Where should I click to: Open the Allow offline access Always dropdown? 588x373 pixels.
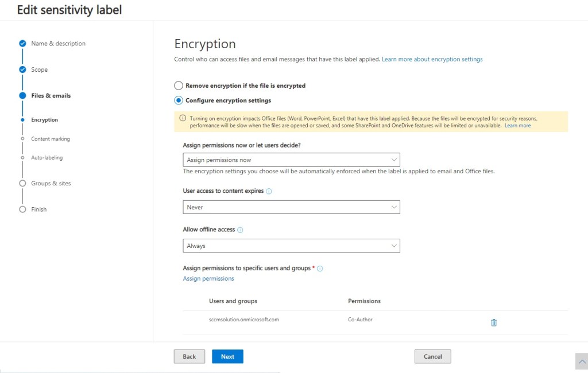(291, 246)
